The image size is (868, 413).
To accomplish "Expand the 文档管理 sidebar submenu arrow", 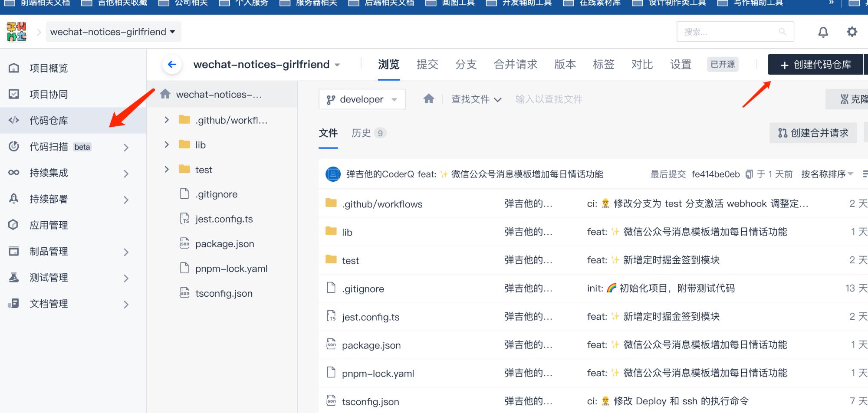I will tap(126, 304).
